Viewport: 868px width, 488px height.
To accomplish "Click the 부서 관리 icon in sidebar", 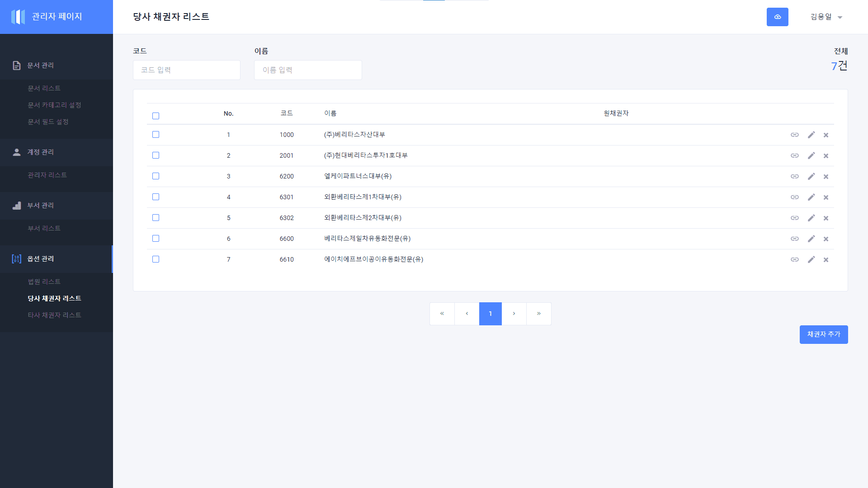I will (17, 206).
